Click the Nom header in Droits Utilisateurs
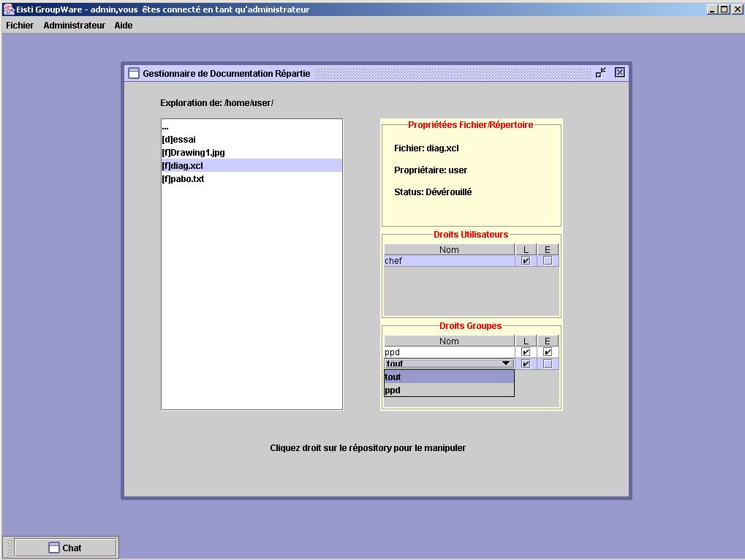This screenshot has height=560, width=745. 449,250
